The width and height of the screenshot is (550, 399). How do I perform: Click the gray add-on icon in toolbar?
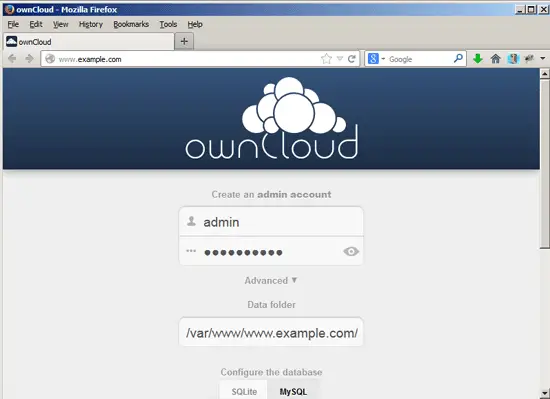(529, 59)
